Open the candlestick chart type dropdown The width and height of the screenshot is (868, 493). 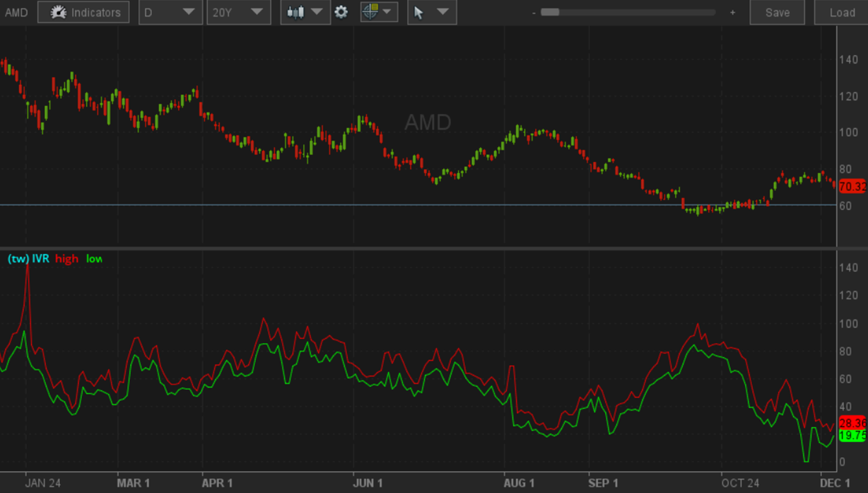(x=305, y=12)
